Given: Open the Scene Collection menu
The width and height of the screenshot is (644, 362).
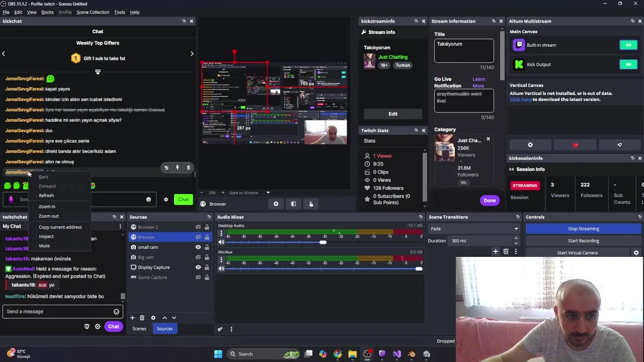Looking at the screenshot, I should [x=93, y=12].
